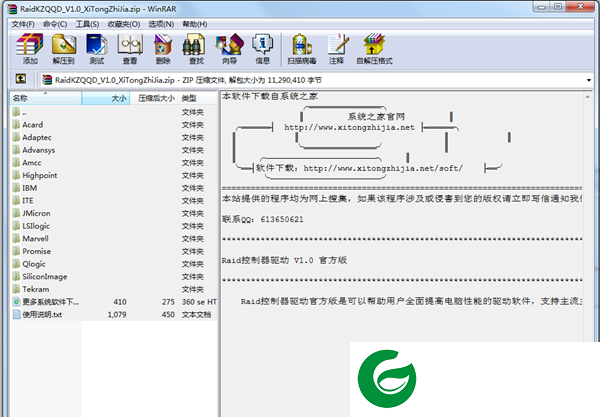Select the IBM folder row
600x417 pixels.
[x=115, y=188]
